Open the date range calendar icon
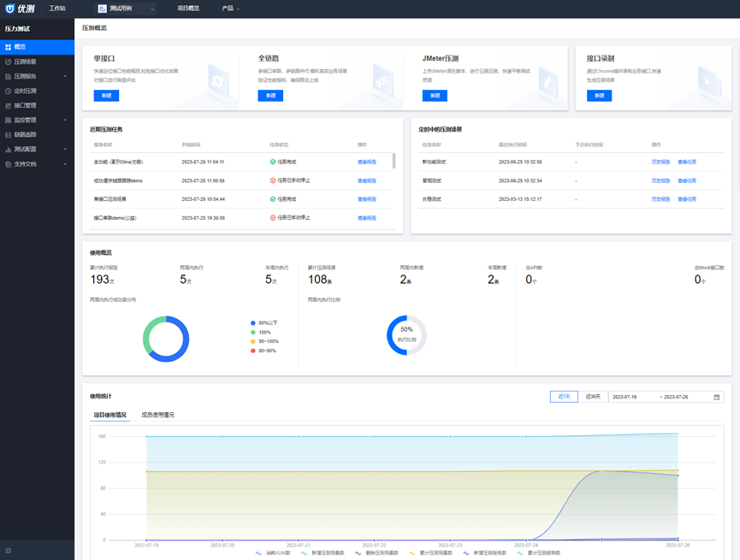The image size is (740, 560). 716,398
